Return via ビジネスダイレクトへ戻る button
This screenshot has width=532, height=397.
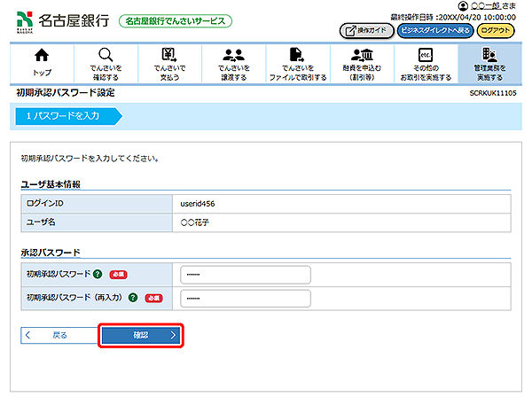pos(435,30)
